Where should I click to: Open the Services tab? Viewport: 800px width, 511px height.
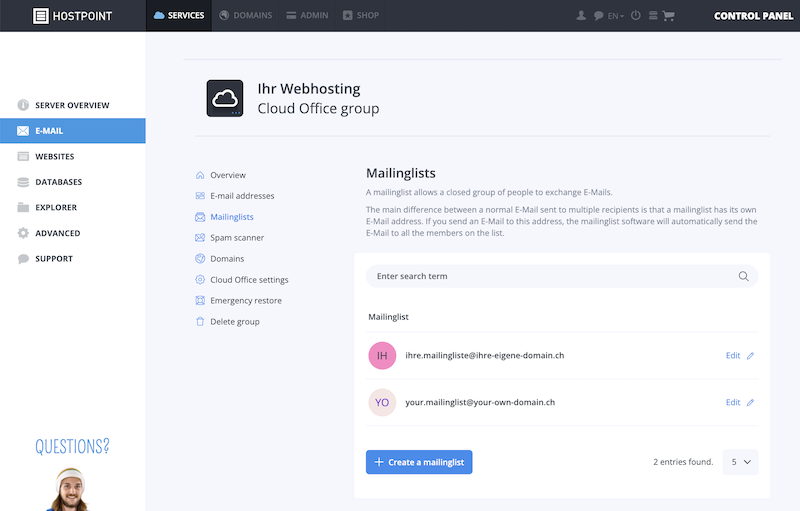(x=179, y=15)
